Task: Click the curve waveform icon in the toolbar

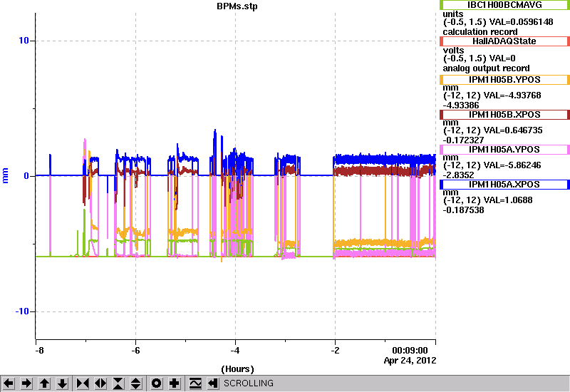Action: tap(195, 383)
